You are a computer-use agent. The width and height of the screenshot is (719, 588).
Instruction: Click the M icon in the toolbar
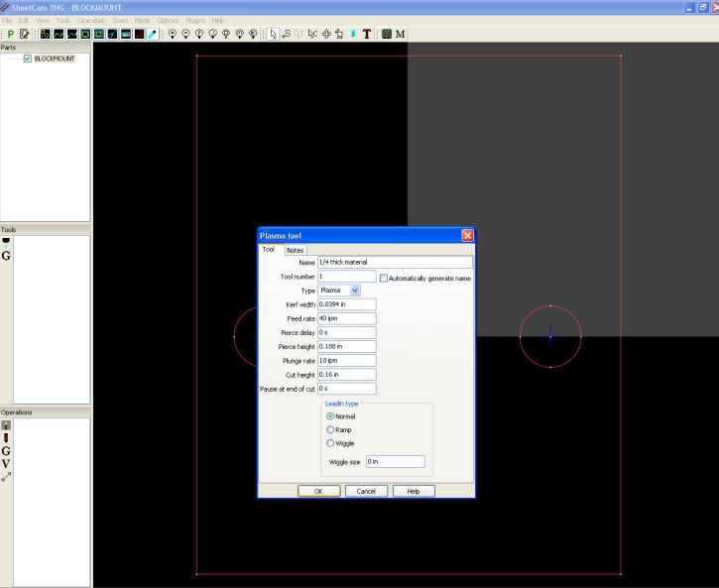401,34
